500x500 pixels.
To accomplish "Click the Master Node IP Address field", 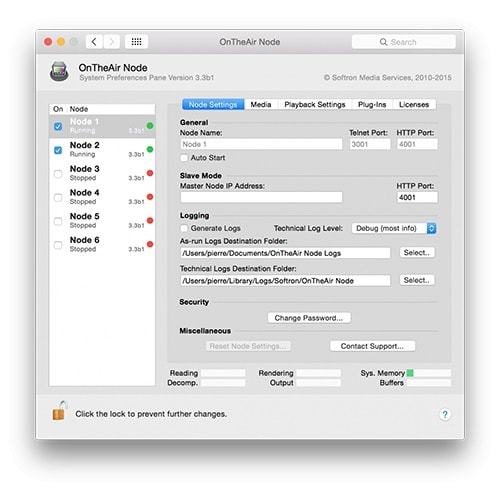I will (x=261, y=197).
